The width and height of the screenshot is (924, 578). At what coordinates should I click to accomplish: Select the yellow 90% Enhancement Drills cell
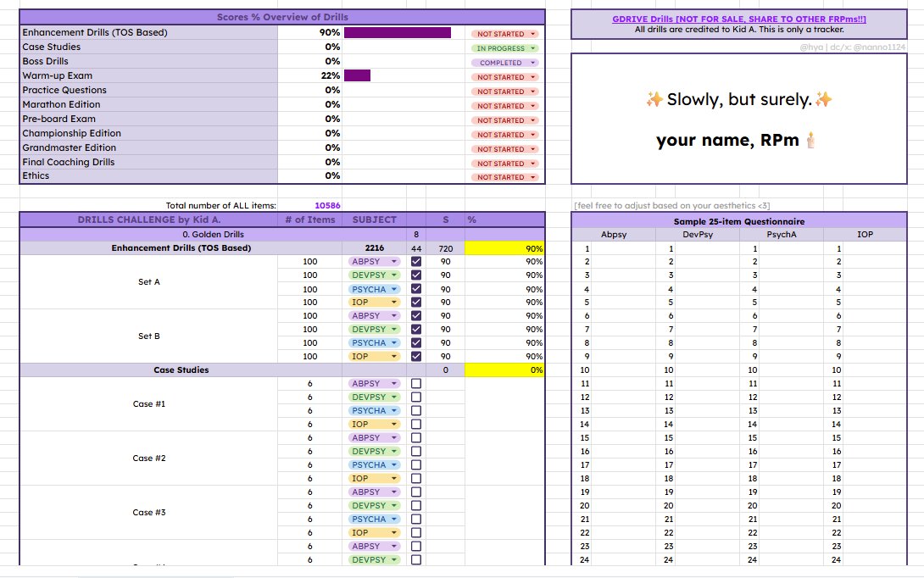click(504, 248)
